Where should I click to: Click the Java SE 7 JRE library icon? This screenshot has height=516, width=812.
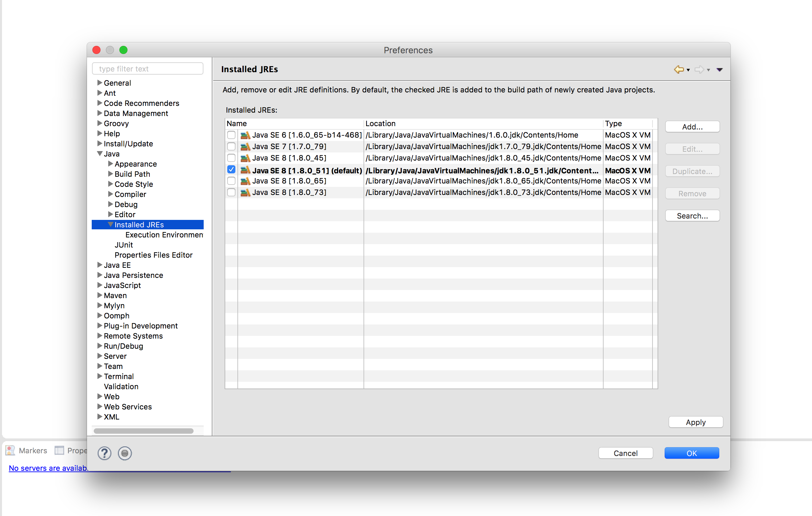245,147
